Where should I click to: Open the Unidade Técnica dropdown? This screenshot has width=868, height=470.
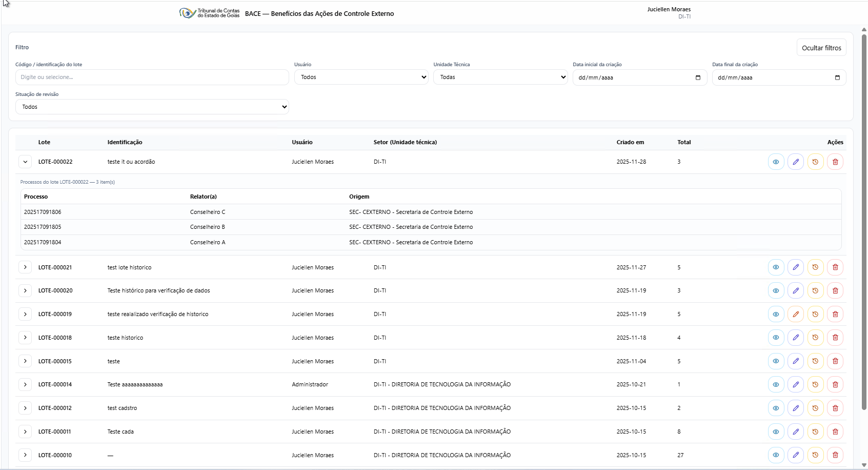500,77
